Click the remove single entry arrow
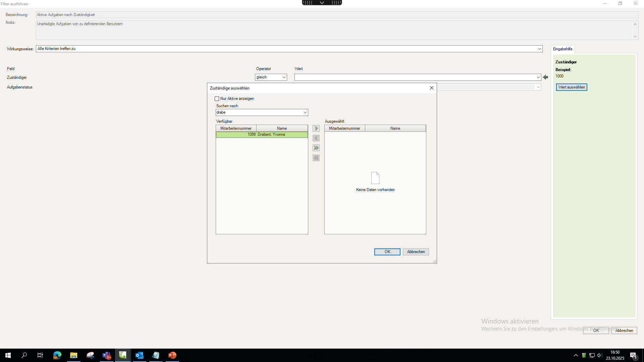The height and width of the screenshot is (362, 644). coord(316,138)
